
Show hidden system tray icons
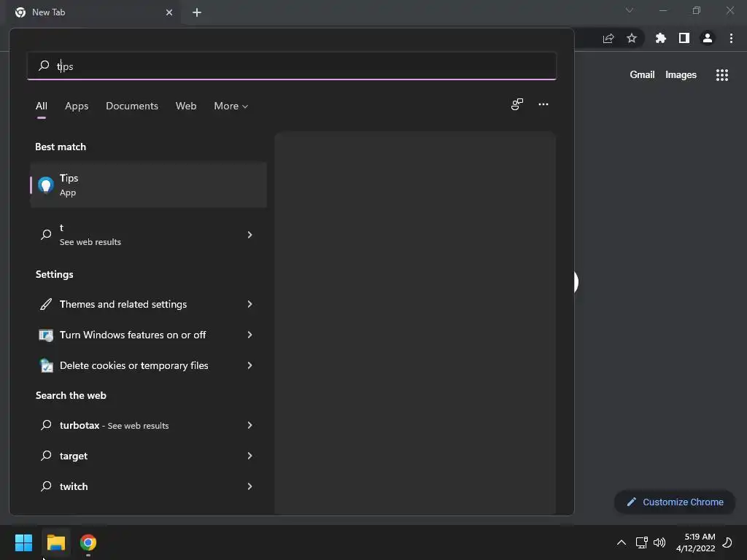622,542
